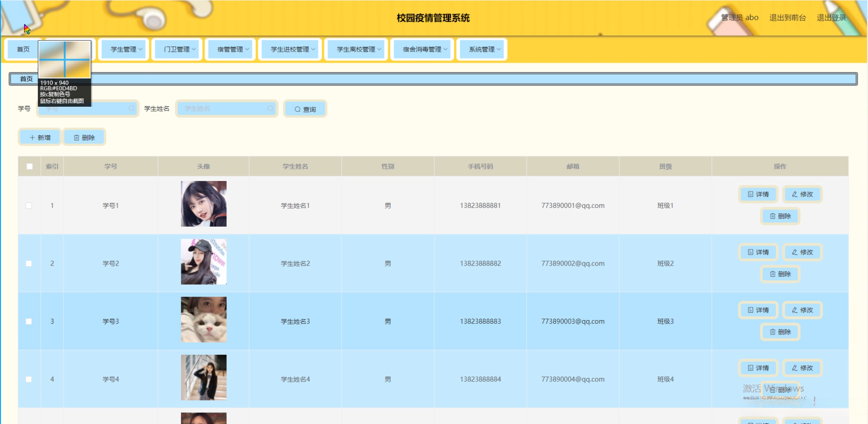Open 详情 for the 学号2 row
Screen dimensions: 868x424
[x=759, y=252]
